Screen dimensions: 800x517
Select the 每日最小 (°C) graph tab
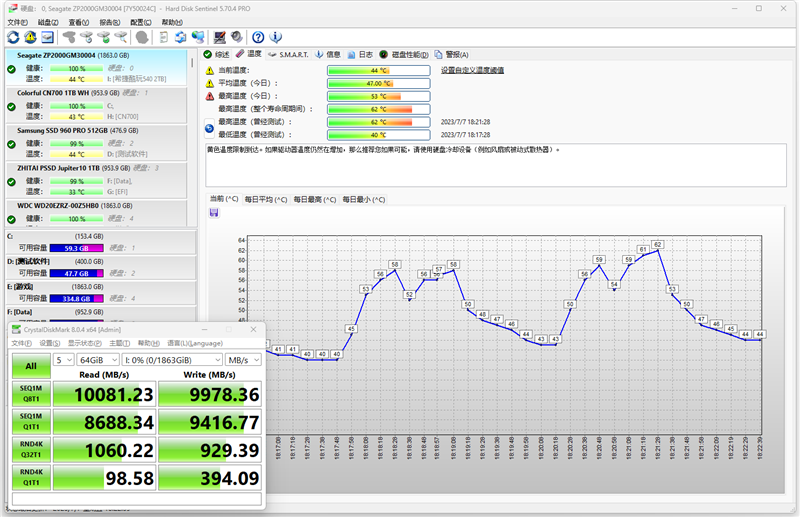pos(364,200)
